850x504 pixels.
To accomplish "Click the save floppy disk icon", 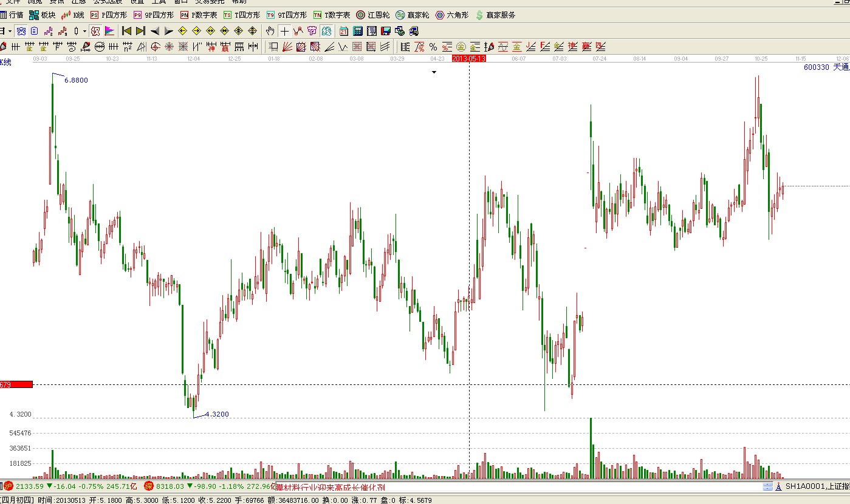I will pyautogui.click(x=385, y=31).
